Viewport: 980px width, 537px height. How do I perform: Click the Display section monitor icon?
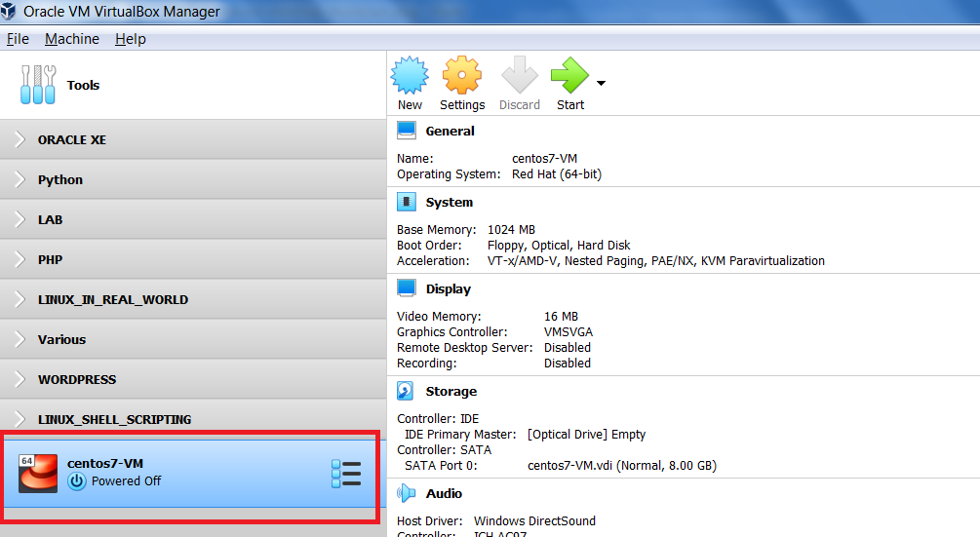(407, 288)
